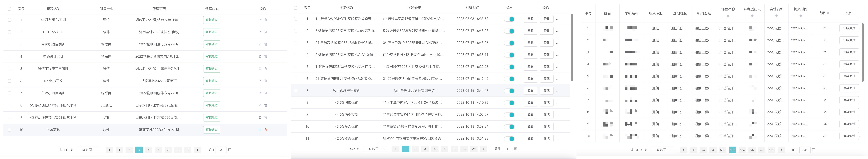This screenshot has width=868, height=159.
Task: Click 山东水利职业学院2020级南… class cell for LTE row
Action: click(x=158, y=117)
